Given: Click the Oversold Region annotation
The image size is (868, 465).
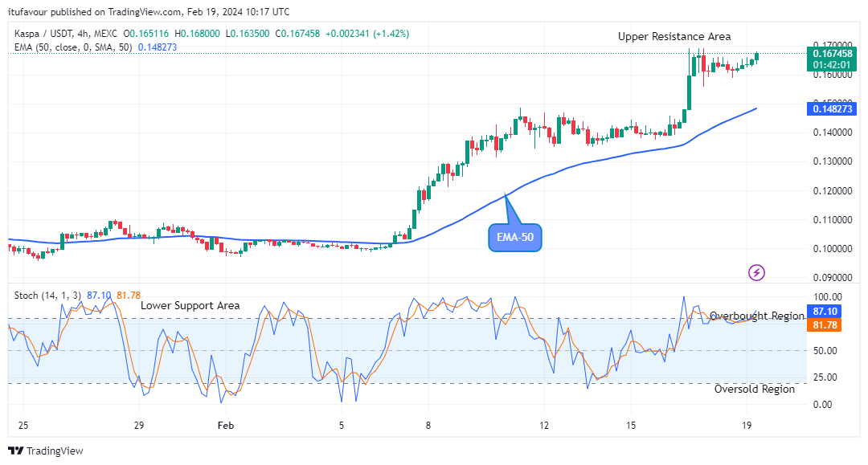Looking at the screenshot, I should (755, 389).
